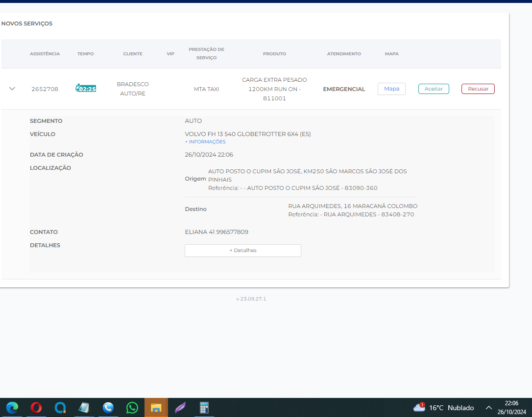532x417 pixels.
Task: Open the + INFORMAÇÕES vehicle link
Action: 205,142
